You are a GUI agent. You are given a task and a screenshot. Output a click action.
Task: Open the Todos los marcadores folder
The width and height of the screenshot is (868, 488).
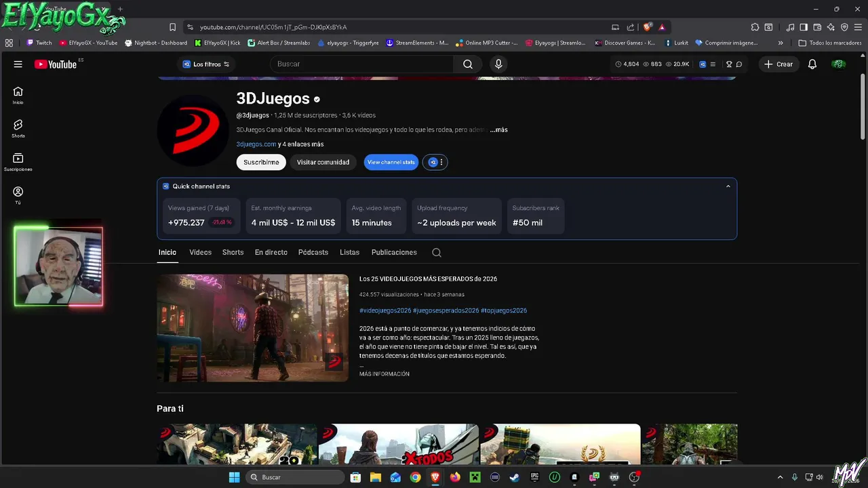[x=830, y=43]
